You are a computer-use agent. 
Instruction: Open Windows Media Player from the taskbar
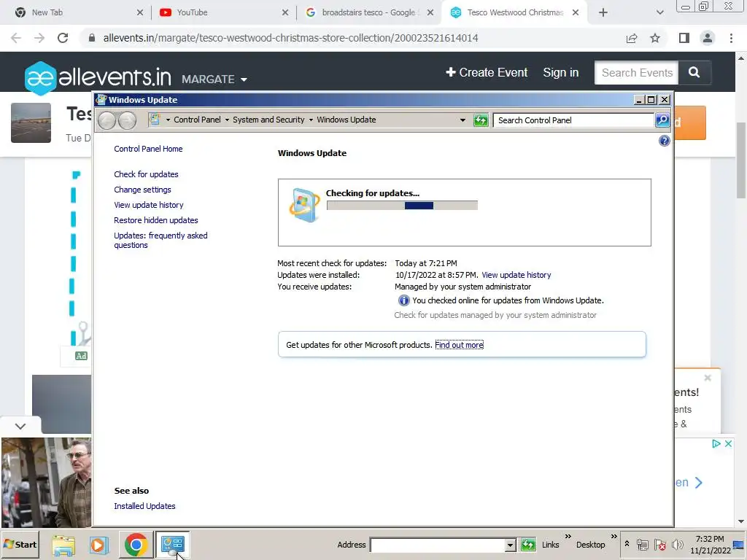(x=99, y=545)
